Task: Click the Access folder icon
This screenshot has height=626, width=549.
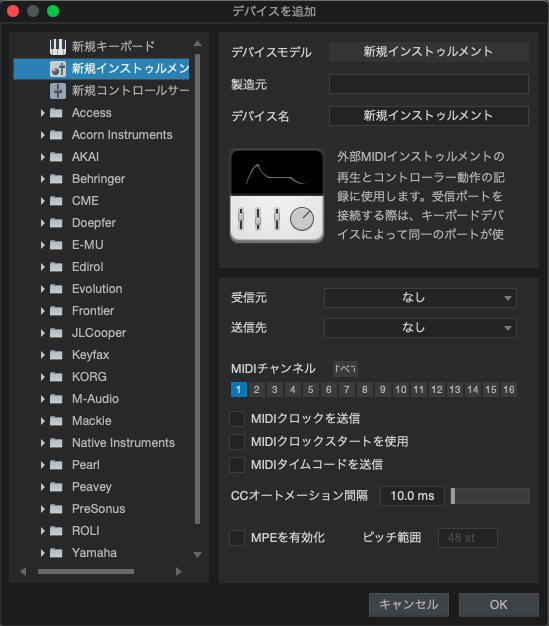Action: 56,113
